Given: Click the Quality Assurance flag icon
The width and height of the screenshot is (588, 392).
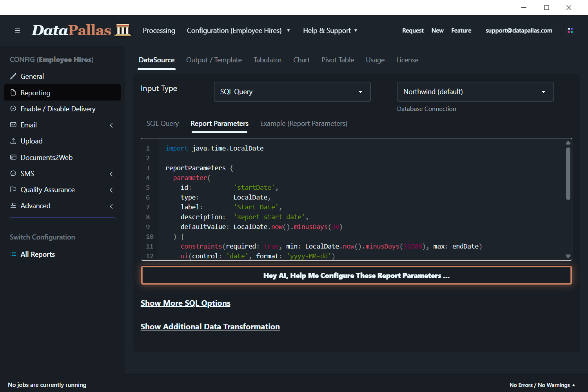Looking at the screenshot, I should [13, 189].
